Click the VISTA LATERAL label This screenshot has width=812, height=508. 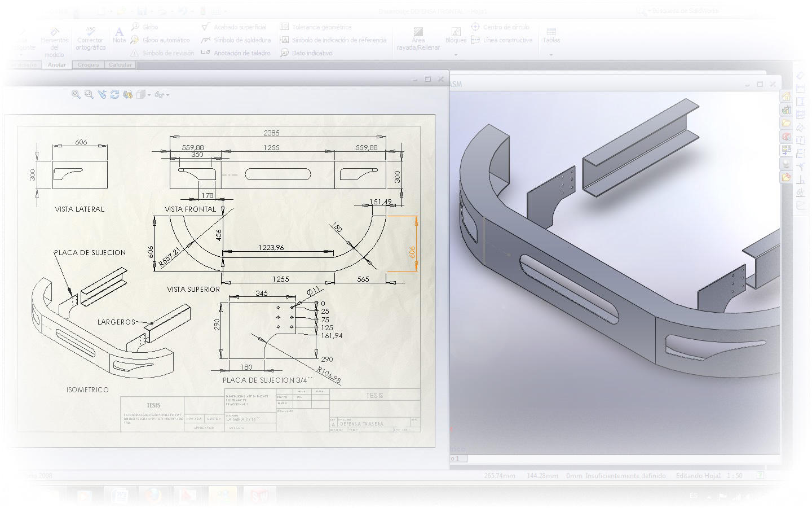[80, 209]
